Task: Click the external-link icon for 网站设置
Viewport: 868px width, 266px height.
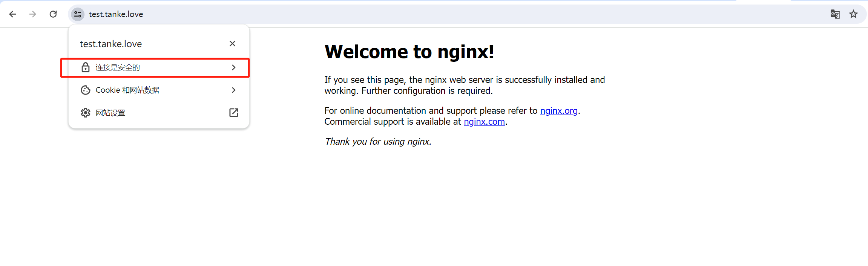Action: [234, 113]
